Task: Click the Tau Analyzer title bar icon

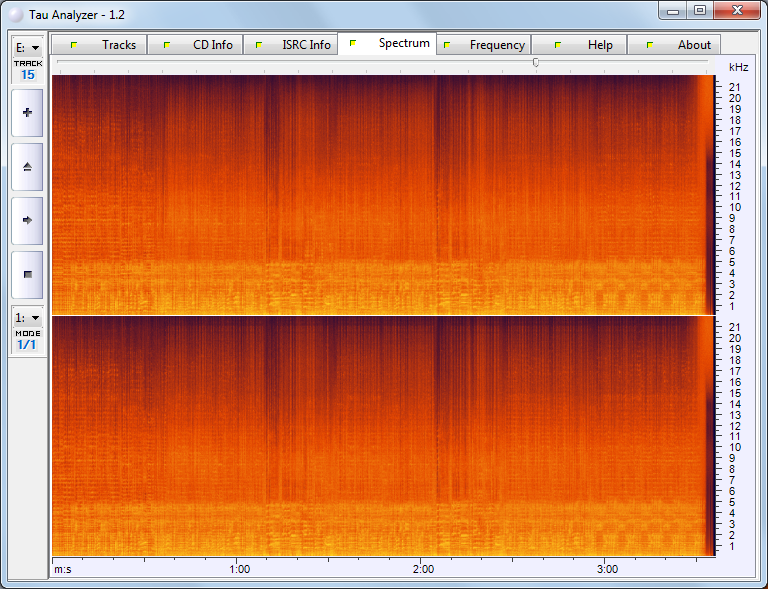Action: [13, 15]
